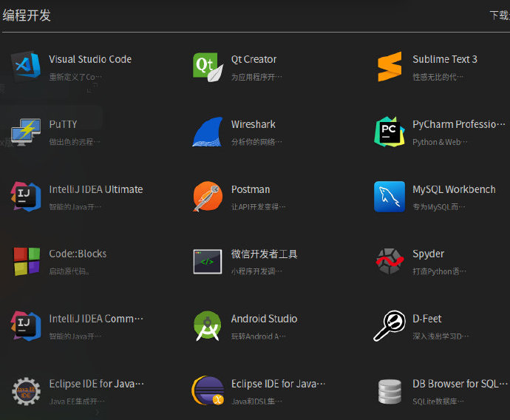Click the 分析你的网络… description
Viewport: 510px width, 420px height.
(x=256, y=142)
